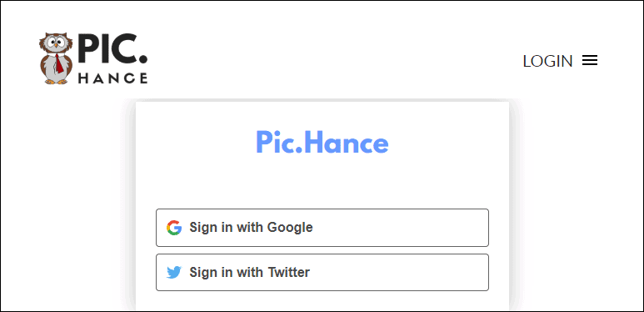Click the PIC. logo text
This screenshot has width=644, height=312.
[x=112, y=49]
